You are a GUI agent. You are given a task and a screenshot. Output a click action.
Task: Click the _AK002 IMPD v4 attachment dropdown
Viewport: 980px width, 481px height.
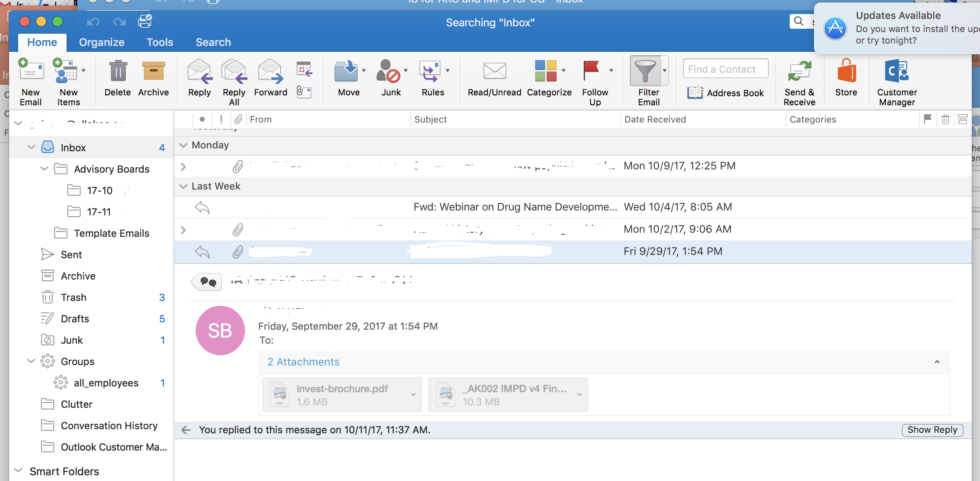(x=578, y=394)
